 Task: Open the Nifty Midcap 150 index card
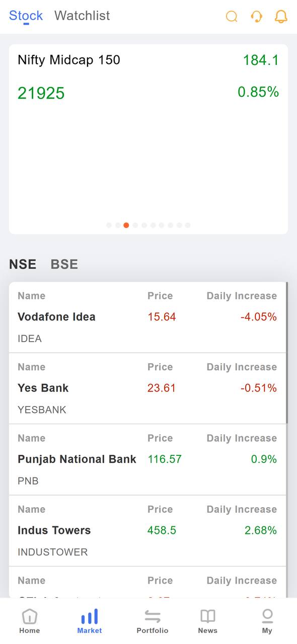(x=148, y=139)
